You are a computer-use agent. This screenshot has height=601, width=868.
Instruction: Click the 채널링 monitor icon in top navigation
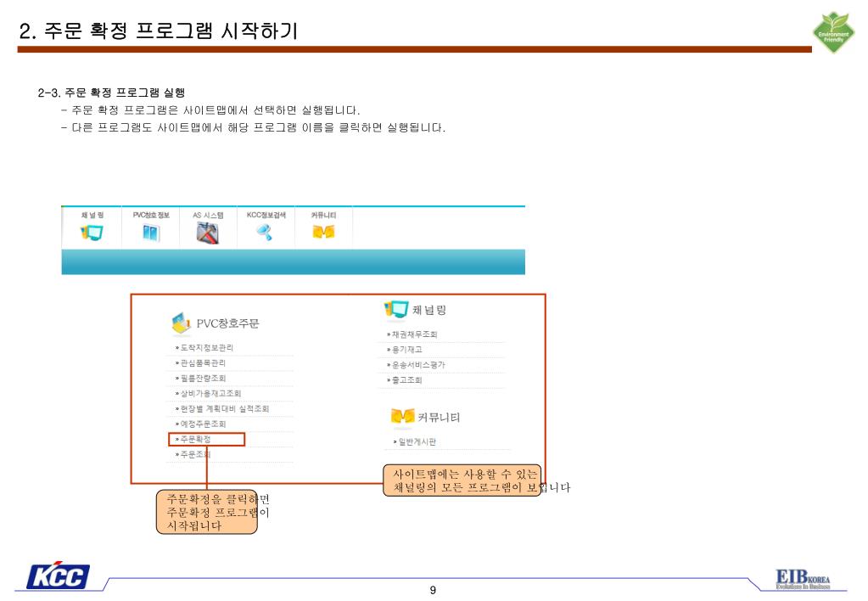pos(92,233)
